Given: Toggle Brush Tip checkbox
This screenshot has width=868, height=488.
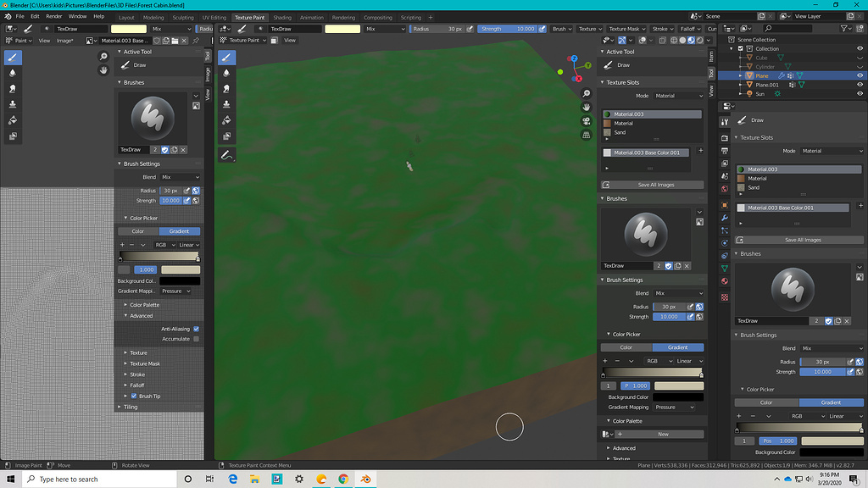Looking at the screenshot, I should click(133, 396).
